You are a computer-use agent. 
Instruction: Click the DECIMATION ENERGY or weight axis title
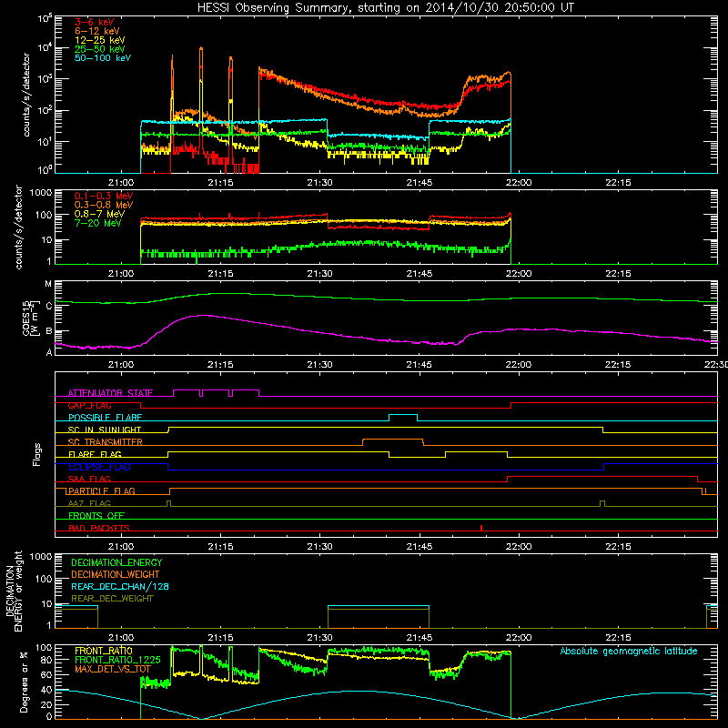14,591
